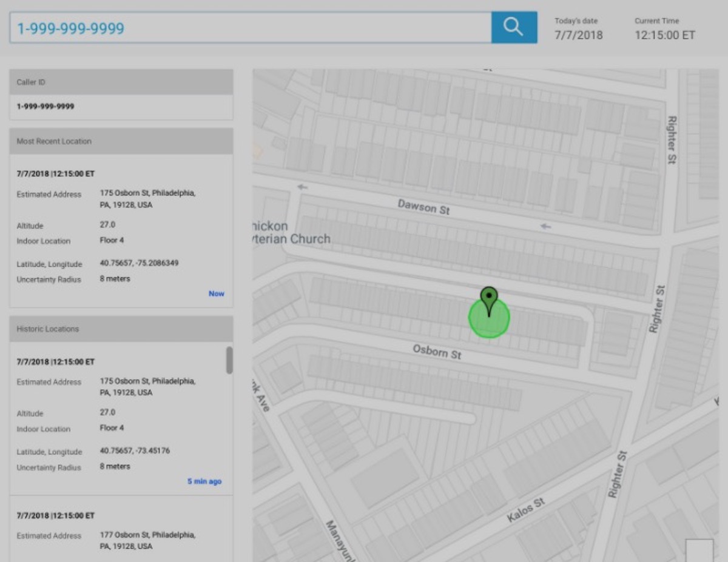Collapse the Historic Locations panel header

click(x=121, y=329)
